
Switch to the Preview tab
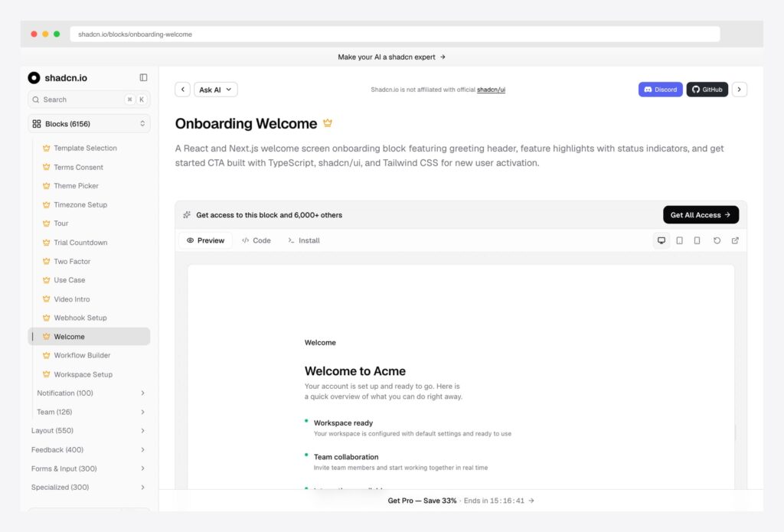click(x=205, y=240)
